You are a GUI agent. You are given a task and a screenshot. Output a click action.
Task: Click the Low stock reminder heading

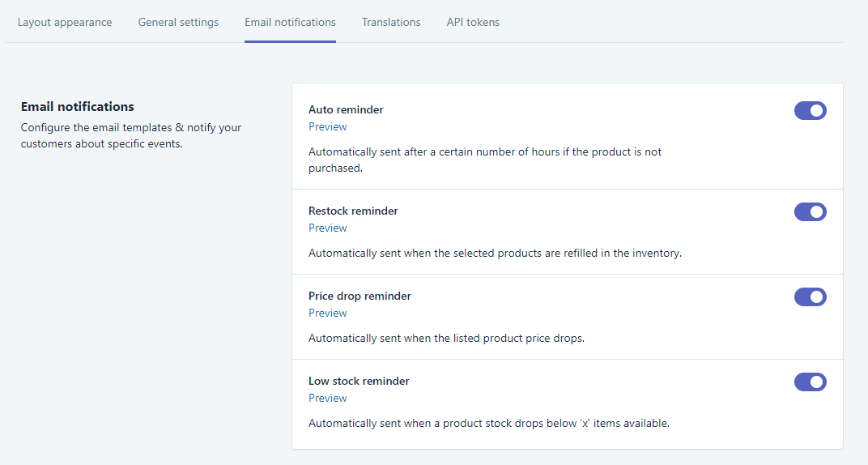359,381
